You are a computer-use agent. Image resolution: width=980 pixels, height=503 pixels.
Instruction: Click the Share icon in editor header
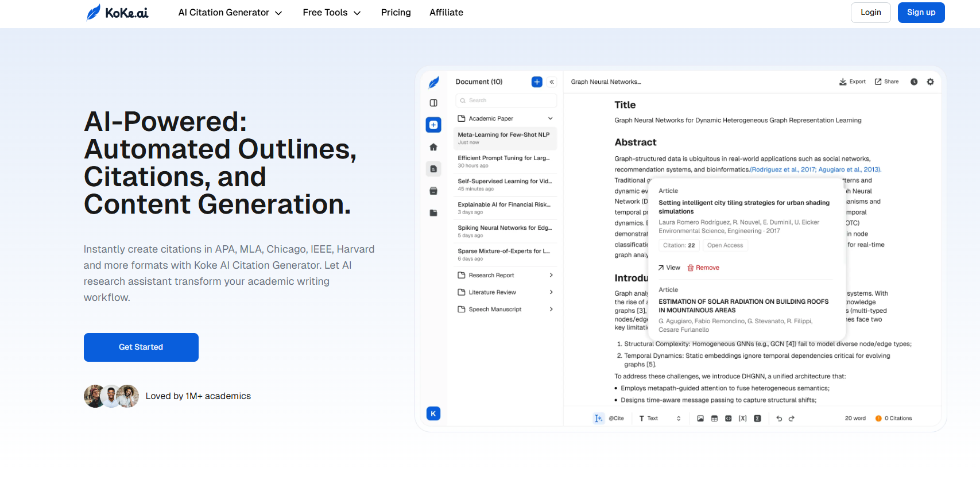point(878,82)
